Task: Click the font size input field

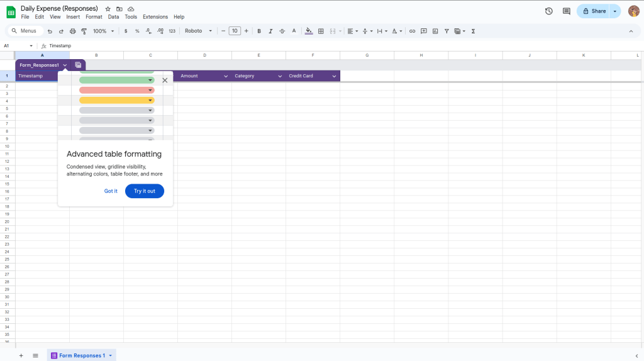Action: 235,31
